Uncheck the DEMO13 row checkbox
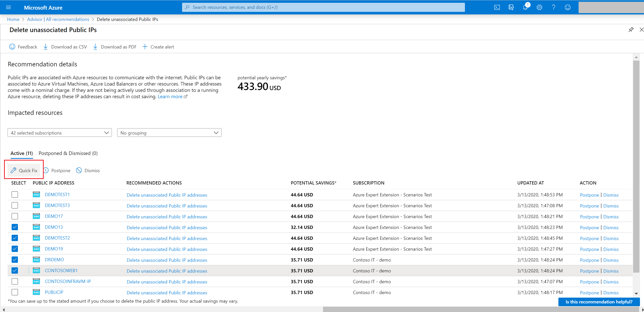 pos(15,227)
